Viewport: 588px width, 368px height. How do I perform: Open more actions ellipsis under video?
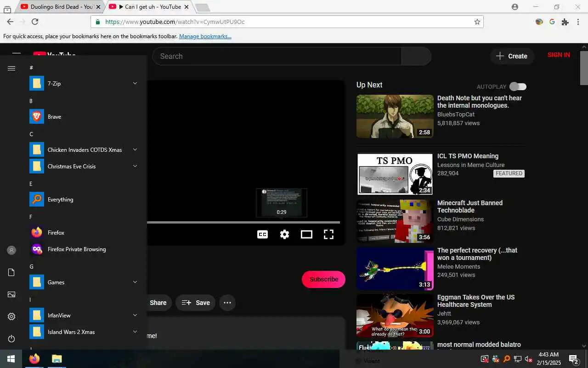pos(227,303)
